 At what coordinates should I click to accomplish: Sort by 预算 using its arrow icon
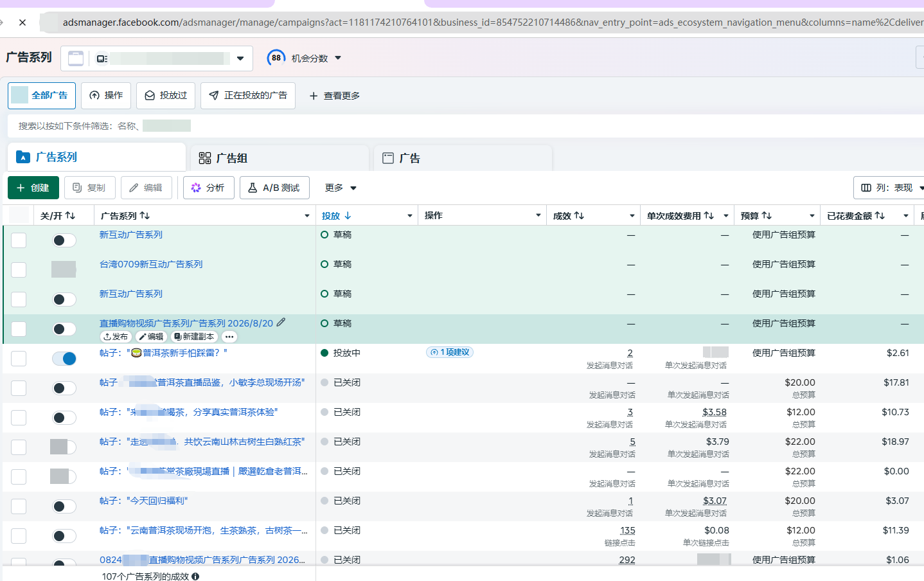[x=767, y=215]
